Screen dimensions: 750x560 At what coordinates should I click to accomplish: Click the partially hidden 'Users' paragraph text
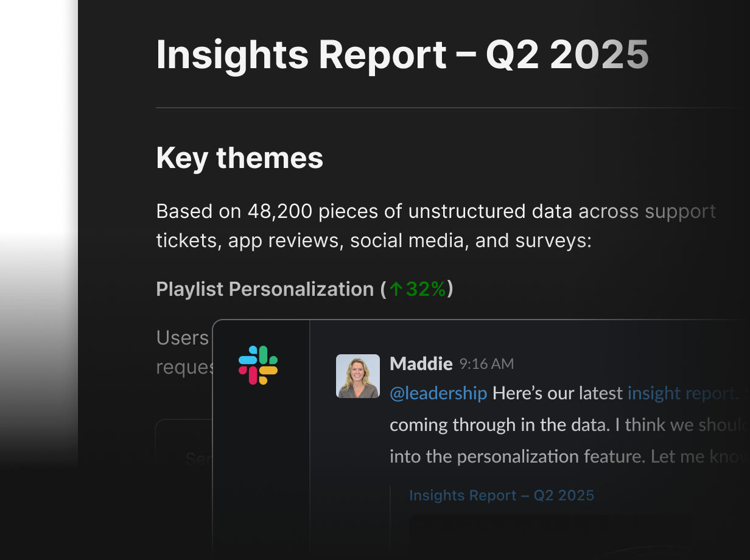pyautogui.click(x=183, y=338)
